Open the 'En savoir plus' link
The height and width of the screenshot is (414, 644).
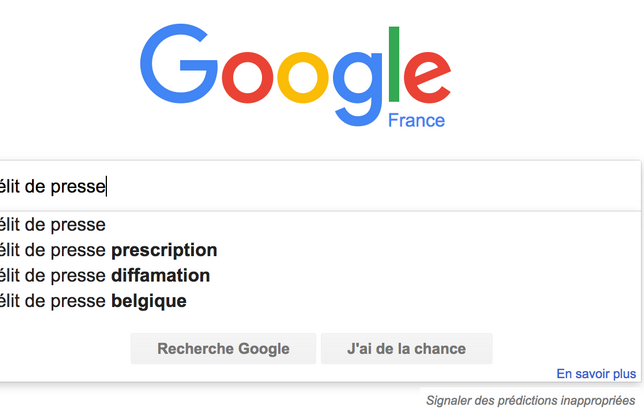pos(596,374)
